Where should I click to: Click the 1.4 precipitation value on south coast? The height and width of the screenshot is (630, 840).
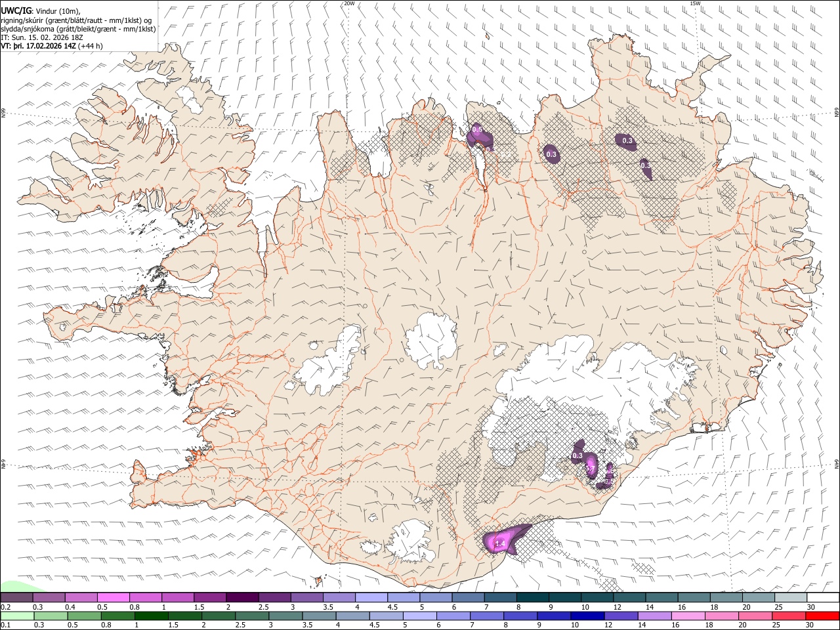500,544
